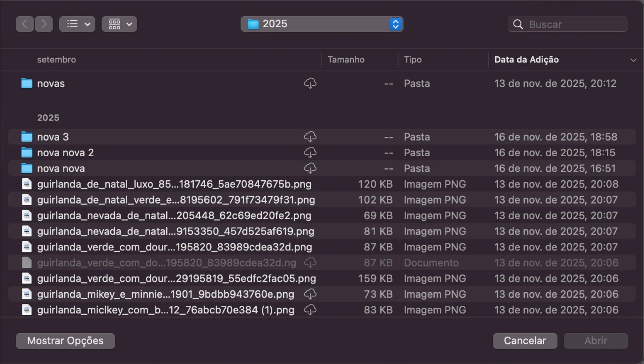Download guirlanda_miclkey_com_b file from cloud
This screenshot has height=364, width=644.
[x=310, y=310]
